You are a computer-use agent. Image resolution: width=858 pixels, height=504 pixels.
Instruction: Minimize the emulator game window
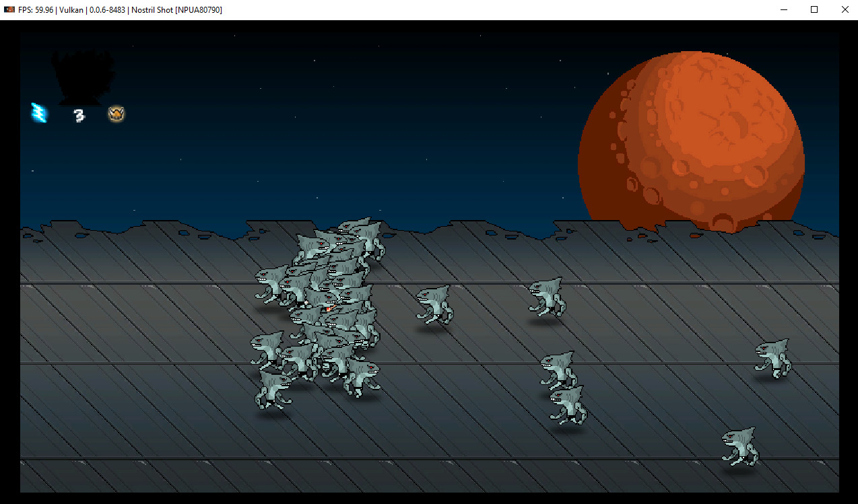pos(783,10)
